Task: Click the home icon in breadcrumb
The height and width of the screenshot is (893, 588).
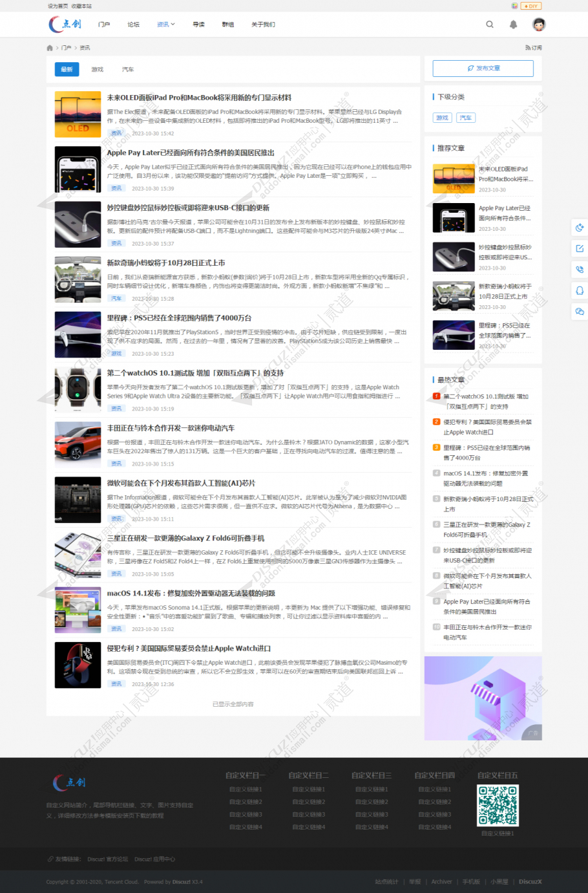Action: 50,48
